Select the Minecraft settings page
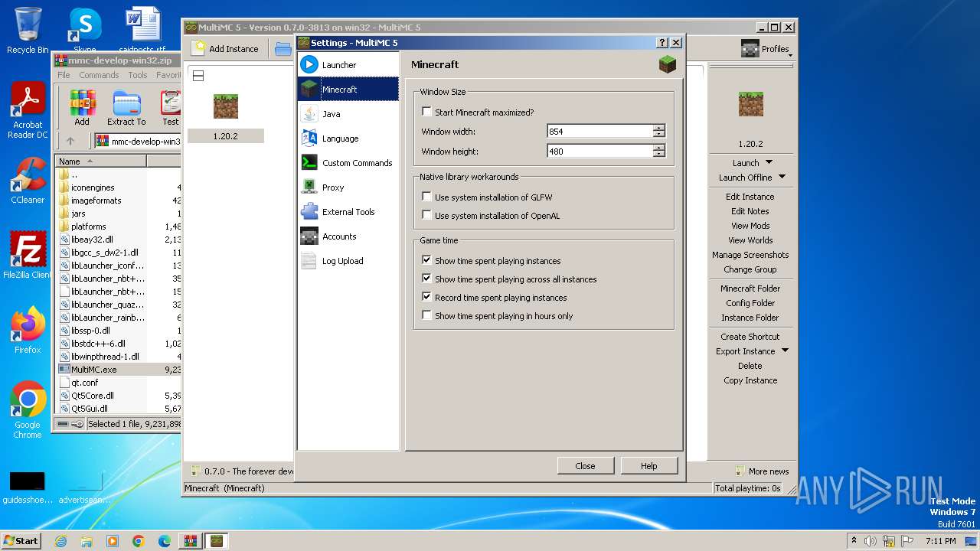Image resolution: width=980 pixels, height=551 pixels. click(348, 90)
